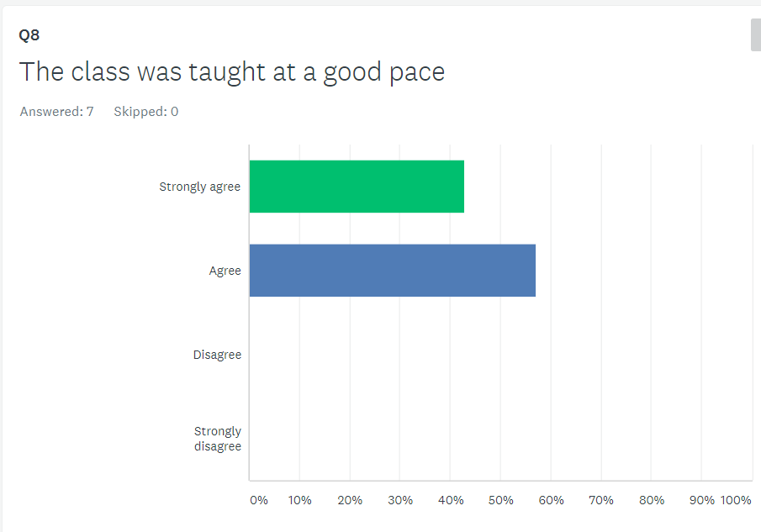Screen dimensions: 761x532
Task: Click the 30% tick label
Action: tap(400, 500)
